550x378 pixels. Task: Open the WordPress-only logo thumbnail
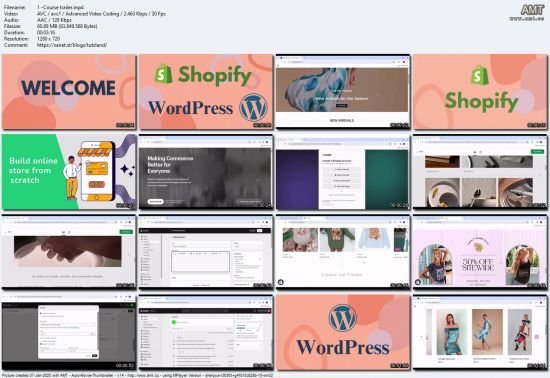click(342, 332)
